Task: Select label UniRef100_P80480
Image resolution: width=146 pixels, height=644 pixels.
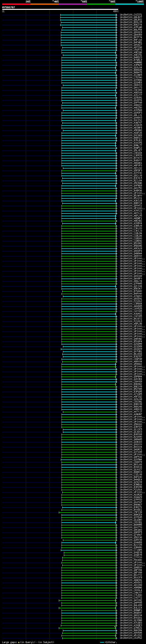Action: pyautogui.click(x=131, y=560)
